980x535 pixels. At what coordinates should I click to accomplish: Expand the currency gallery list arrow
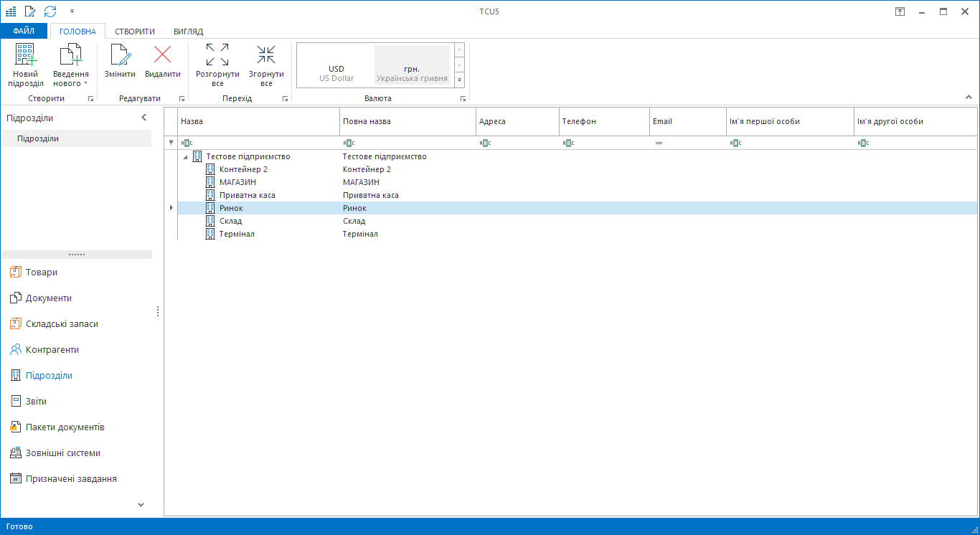pos(459,80)
